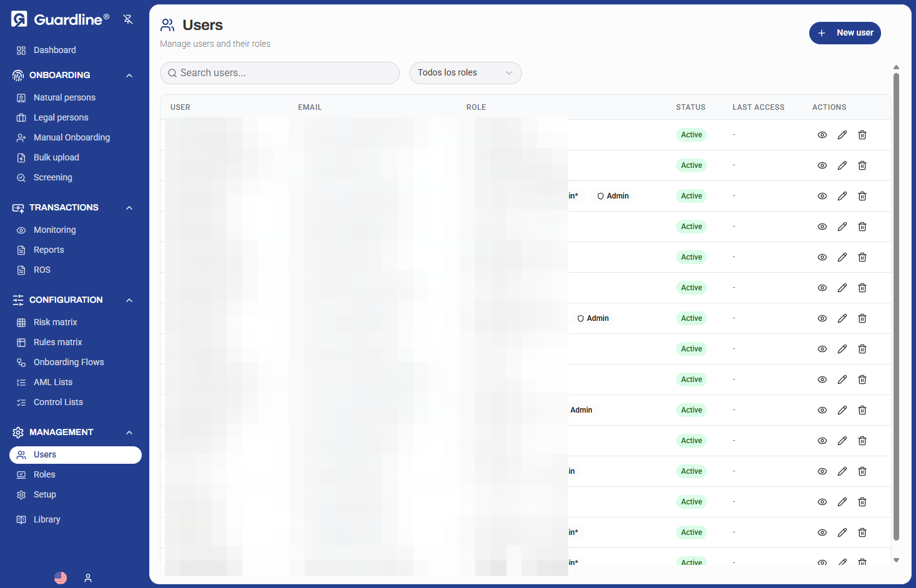This screenshot has width=916, height=588.
Task: Focus the Search users input field
Action: click(x=279, y=73)
